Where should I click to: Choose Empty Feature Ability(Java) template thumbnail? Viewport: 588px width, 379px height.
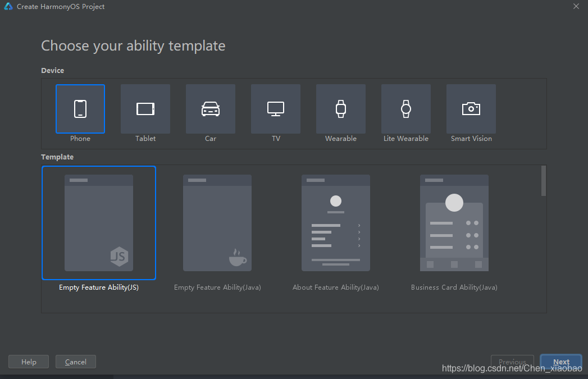coord(217,223)
